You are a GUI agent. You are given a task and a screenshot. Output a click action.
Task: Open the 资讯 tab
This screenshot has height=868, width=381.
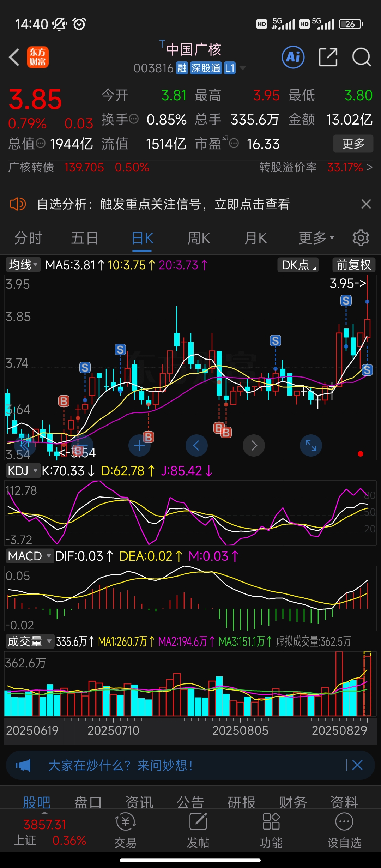(139, 802)
